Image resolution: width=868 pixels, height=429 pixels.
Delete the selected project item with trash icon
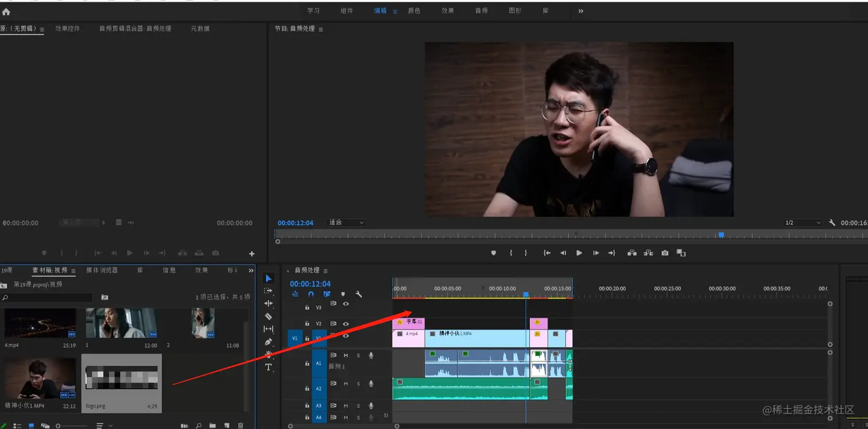pos(241,426)
